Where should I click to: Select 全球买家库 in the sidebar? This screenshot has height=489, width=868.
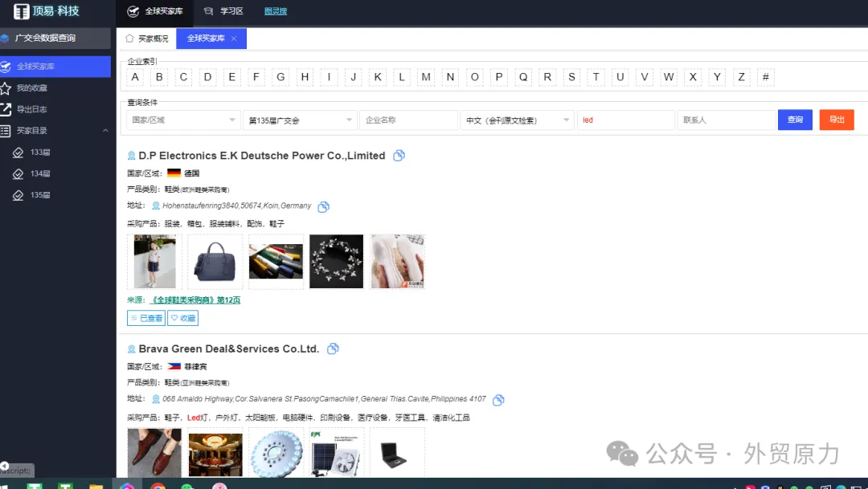(x=55, y=67)
